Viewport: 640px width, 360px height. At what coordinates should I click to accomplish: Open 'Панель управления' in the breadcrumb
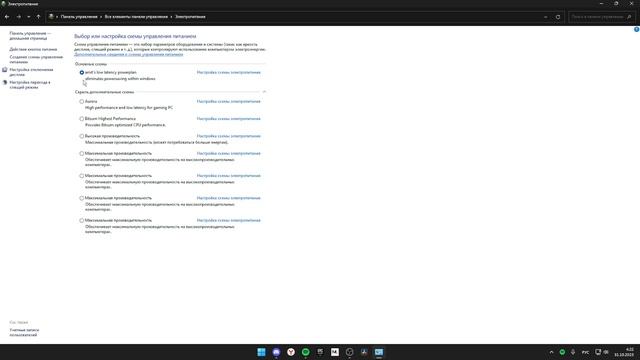pyautogui.click(x=79, y=17)
